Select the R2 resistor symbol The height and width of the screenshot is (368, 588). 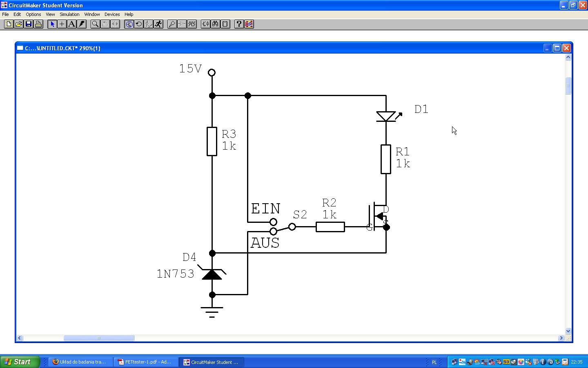click(330, 227)
